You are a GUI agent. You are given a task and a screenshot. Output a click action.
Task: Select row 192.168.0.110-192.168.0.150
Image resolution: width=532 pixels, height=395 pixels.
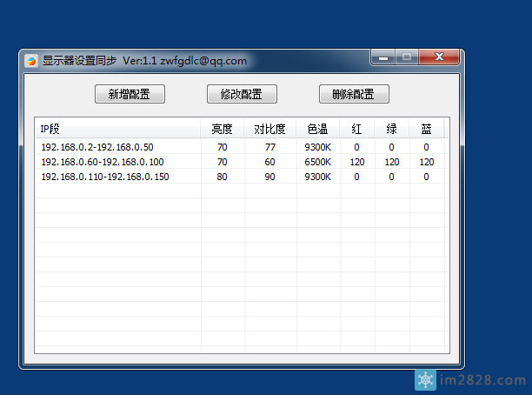click(x=104, y=177)
